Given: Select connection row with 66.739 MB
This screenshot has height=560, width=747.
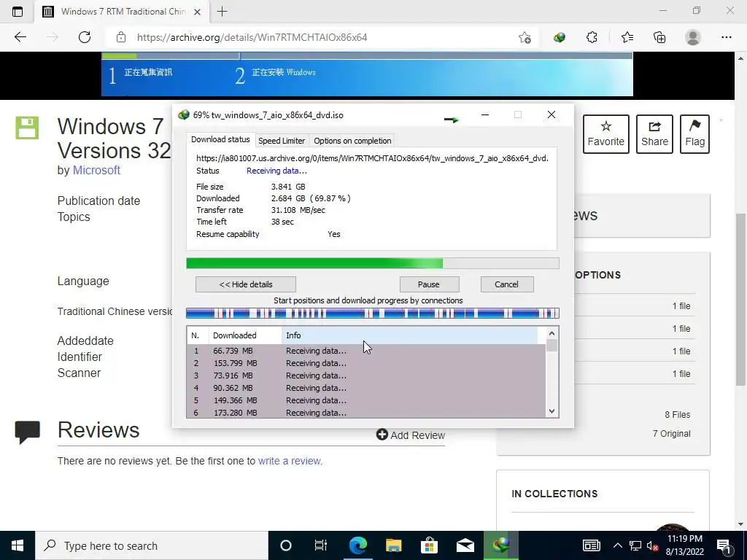Looking at the screenshot, I should point(366,351).
